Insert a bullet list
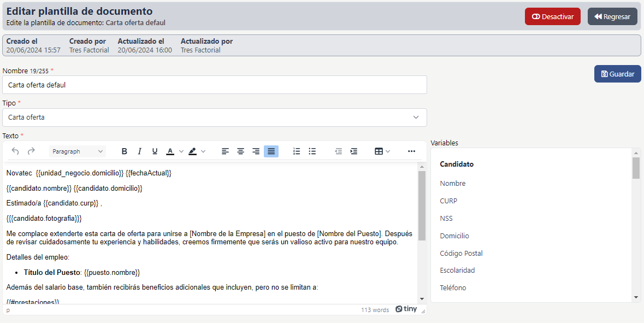 312,151
